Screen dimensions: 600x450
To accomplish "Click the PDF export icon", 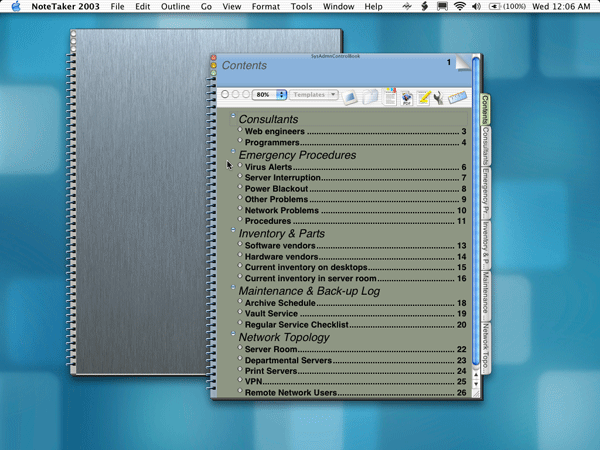I will 406,98.
